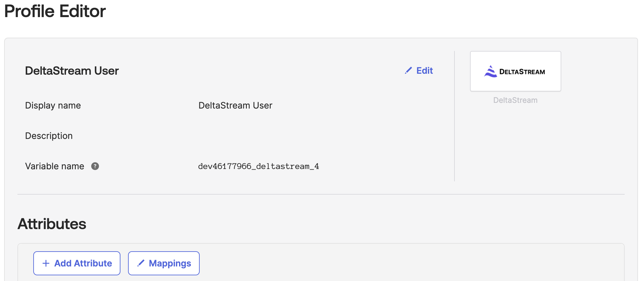Viewport: 644px width, 281px height.
Task: Select the variable name dev46177966_deltastream_4 text
Action: [x=258, y=166]
